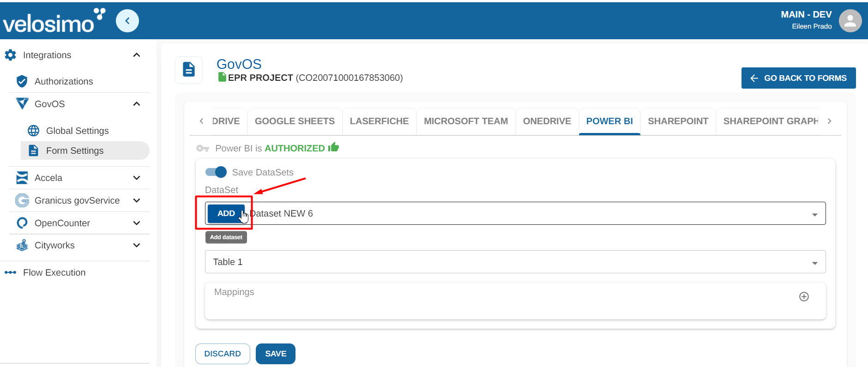Expand the Cityworks sidebar group

(137, 245)
